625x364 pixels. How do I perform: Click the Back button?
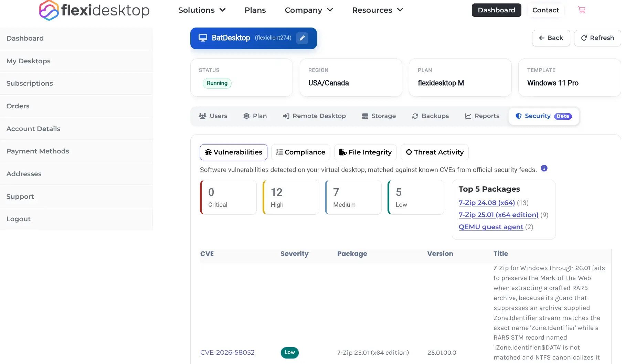[551, 38]
